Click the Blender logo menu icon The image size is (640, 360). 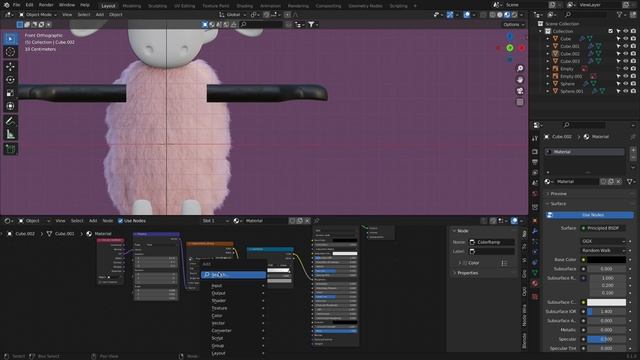(6, 5)
